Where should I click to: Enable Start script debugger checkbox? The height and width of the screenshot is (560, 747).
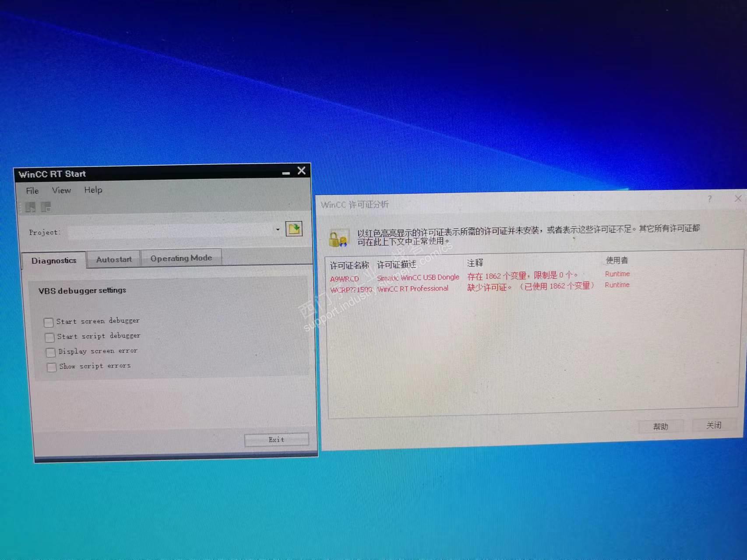click(49, 337)
